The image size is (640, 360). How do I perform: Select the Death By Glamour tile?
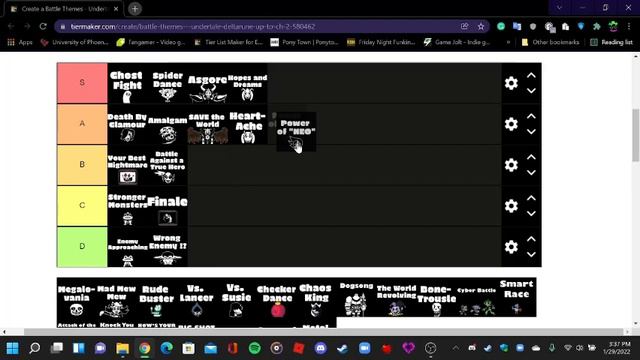point(127,124)
